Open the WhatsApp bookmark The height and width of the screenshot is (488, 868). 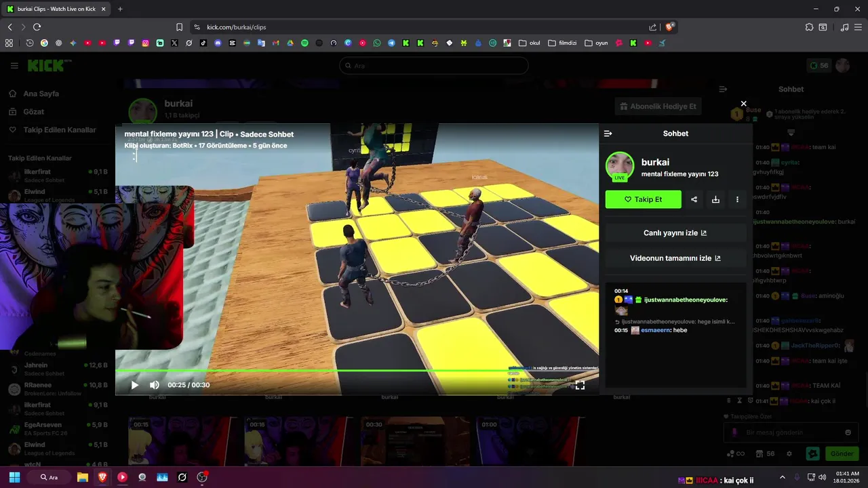[x=377, y=43]
